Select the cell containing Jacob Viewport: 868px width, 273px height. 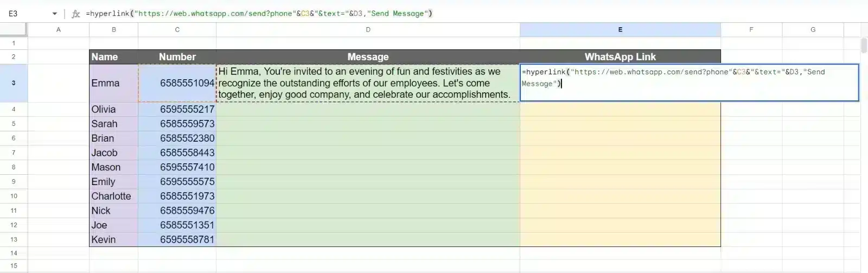pos(114,153)
